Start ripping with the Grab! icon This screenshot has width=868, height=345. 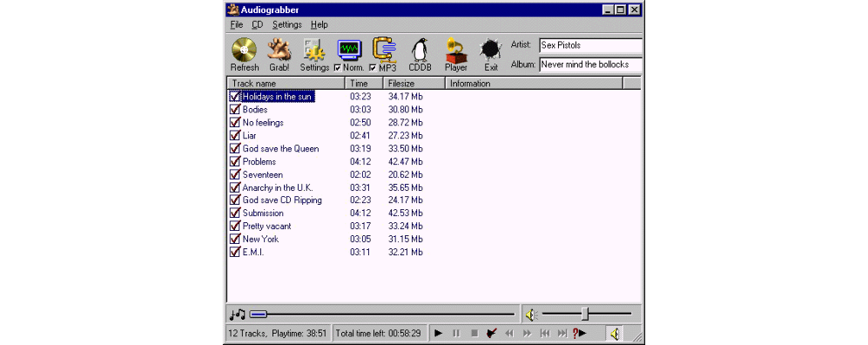coord(279,51)
